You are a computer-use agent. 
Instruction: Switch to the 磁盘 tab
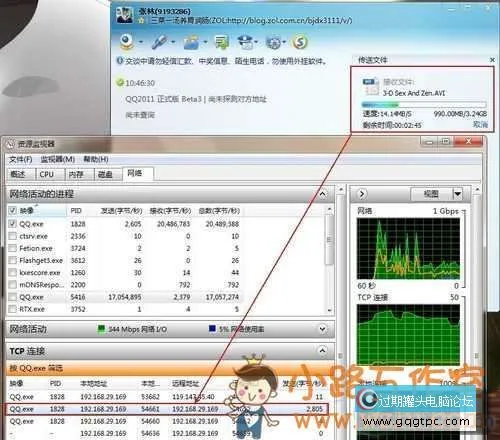click(107, 174)
